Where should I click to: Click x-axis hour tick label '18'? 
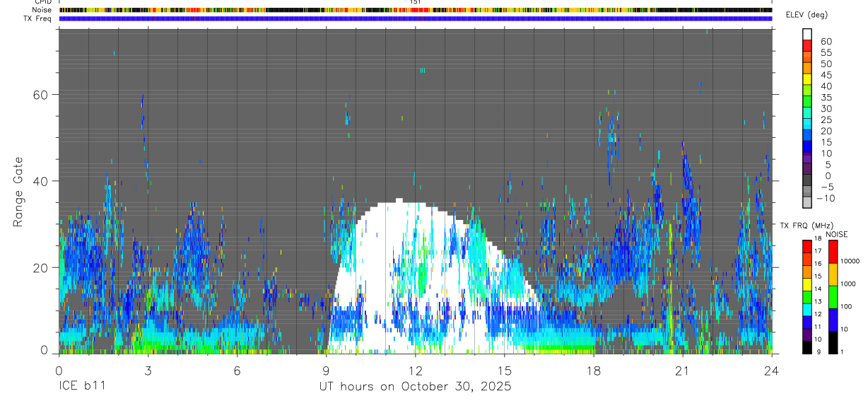[594, 370]
